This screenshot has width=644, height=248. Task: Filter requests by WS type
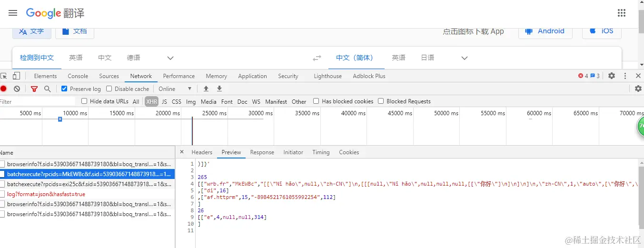click(256, 101)
